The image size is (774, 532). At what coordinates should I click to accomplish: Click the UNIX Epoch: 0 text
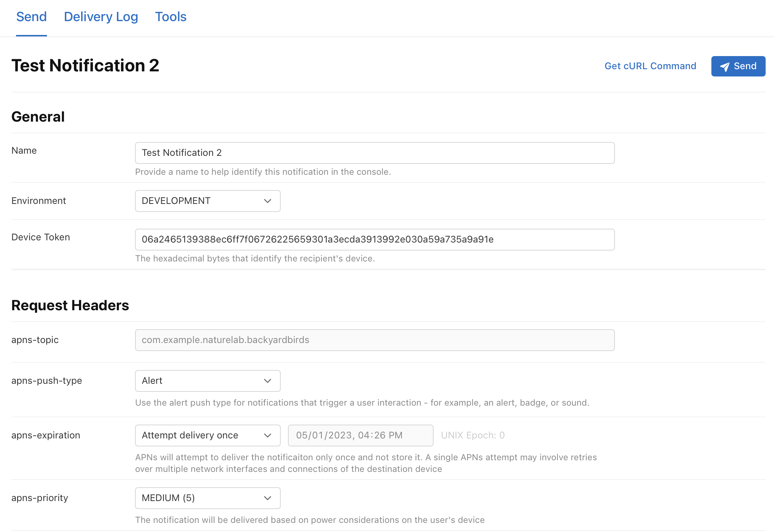pos(473,436)
